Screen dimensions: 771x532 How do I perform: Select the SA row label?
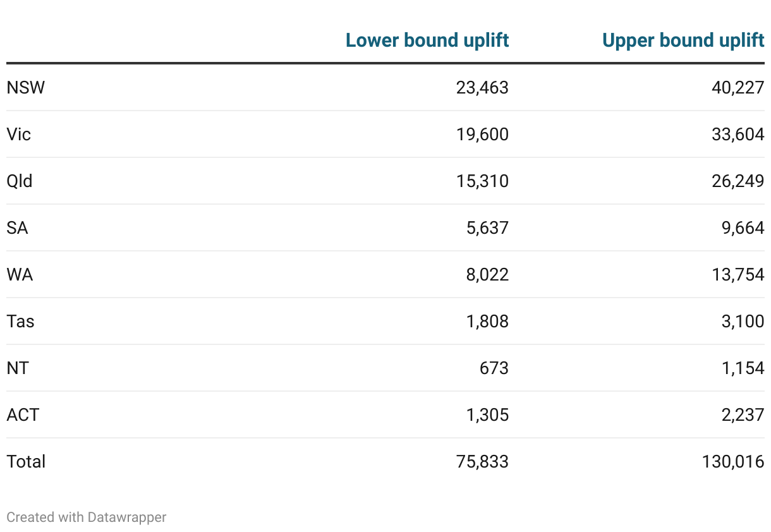(x=18, y=227)
